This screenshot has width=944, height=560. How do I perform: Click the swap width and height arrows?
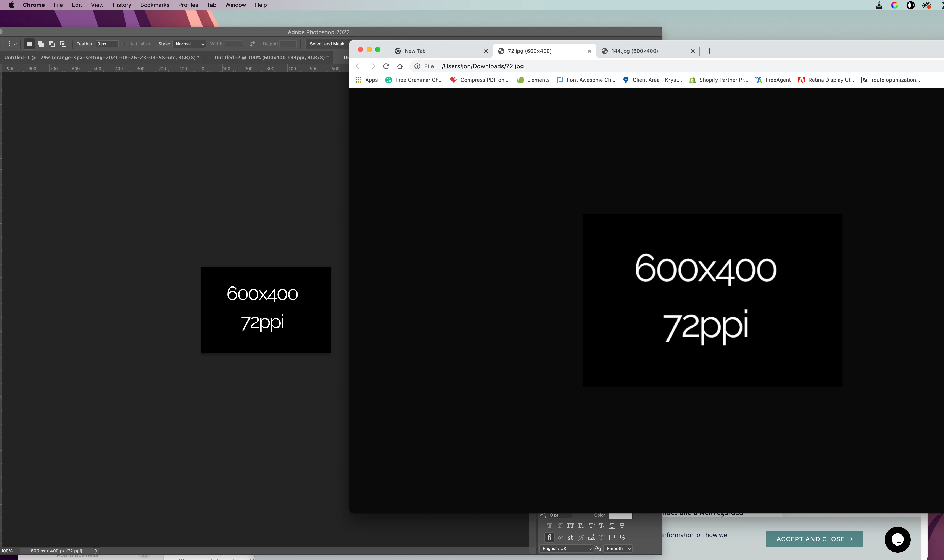click(x=252, y=44)
